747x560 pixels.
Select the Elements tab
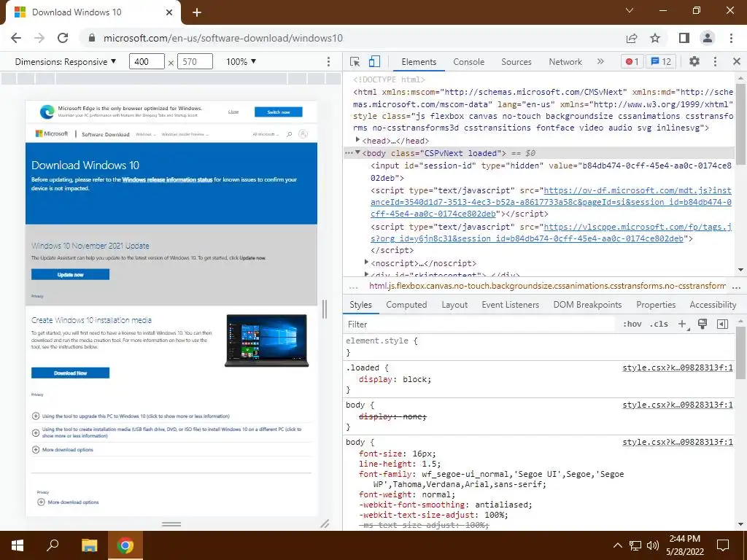coord(419,61)
